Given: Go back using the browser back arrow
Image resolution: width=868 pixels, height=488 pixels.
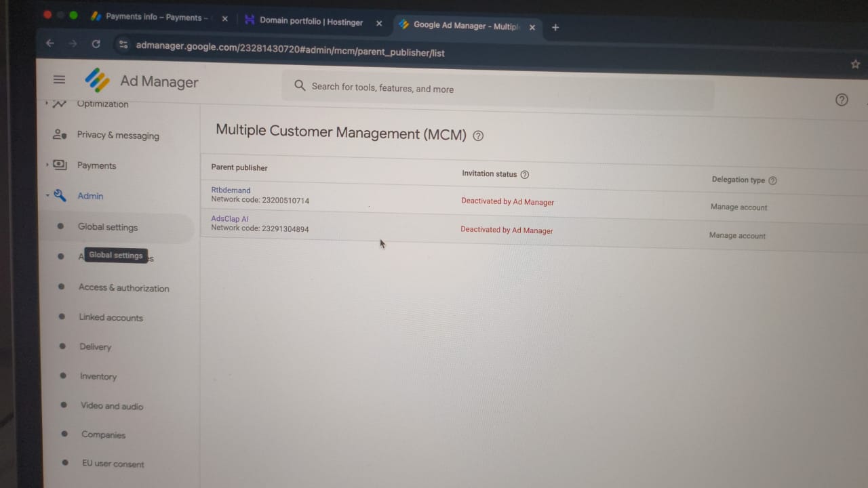Looking at the screenshot, I should [x=50, y=43].
